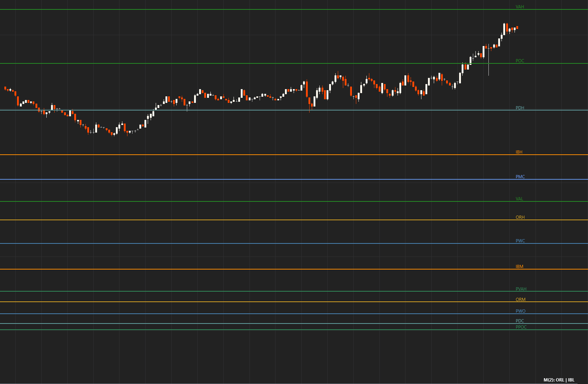588x384 pixels.
Task: Click the PDC level label
Action: tap(520, 321)
